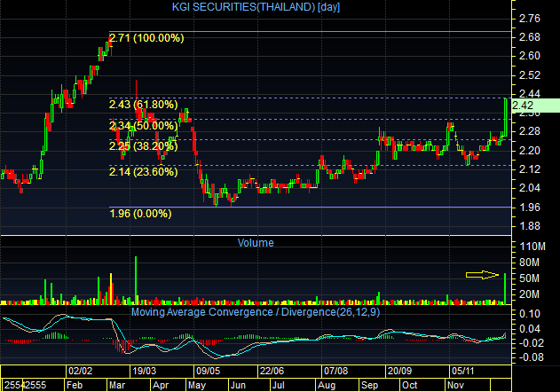
Task: Select the 1.96 (0.00%) Fibonacci label
Action: pos(140,214)
